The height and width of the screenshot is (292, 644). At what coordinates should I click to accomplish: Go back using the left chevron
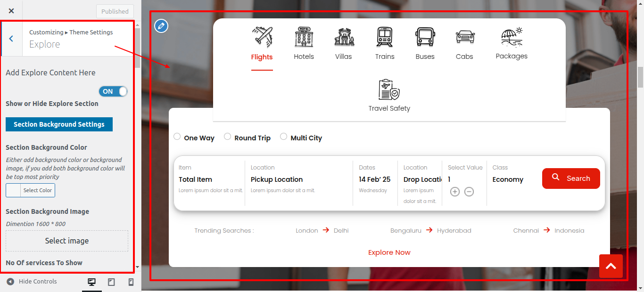[x=11, y=39]
